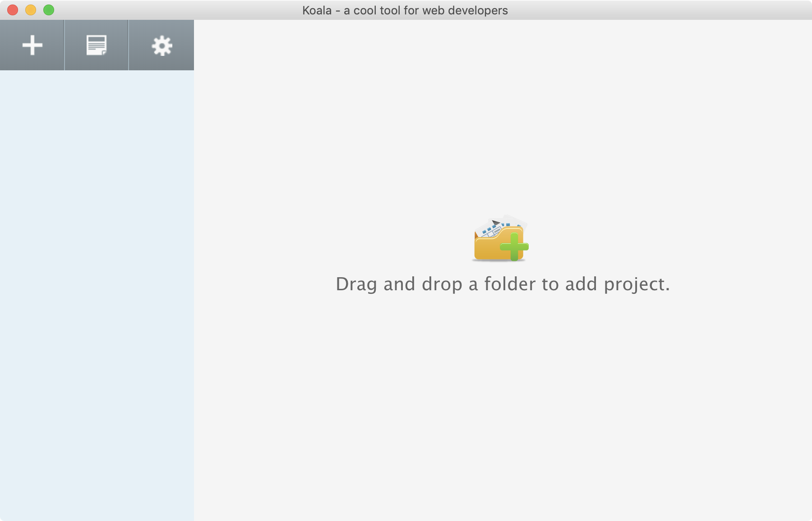812x521 pixels.
Task: Click the red close window button
Action: click(x=13, y=10)
